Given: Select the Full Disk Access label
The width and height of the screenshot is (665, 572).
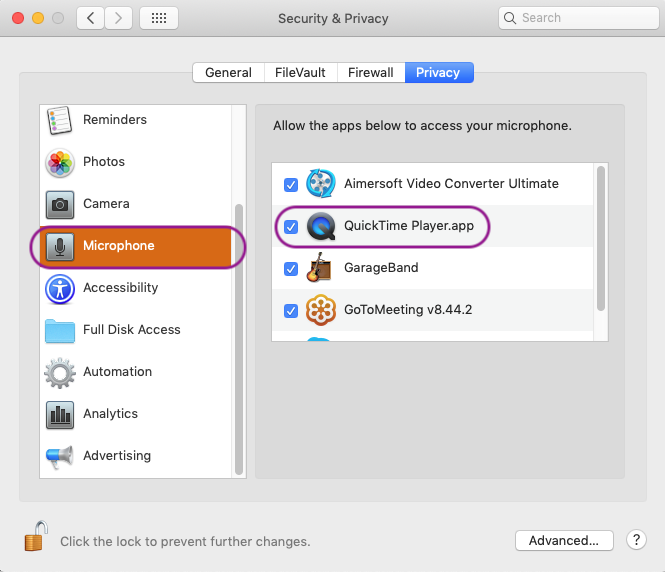Looking at the screenshot, I should (131, 329).
